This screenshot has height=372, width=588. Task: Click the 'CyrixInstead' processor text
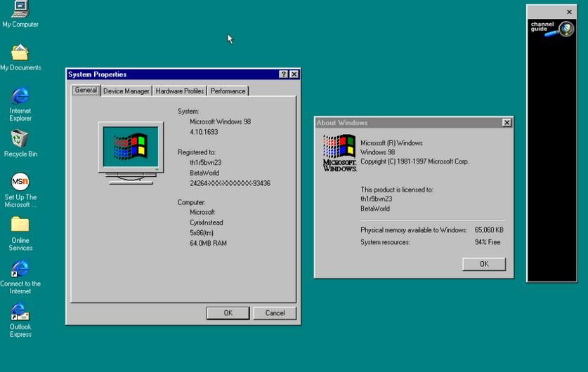coord(207,222)
